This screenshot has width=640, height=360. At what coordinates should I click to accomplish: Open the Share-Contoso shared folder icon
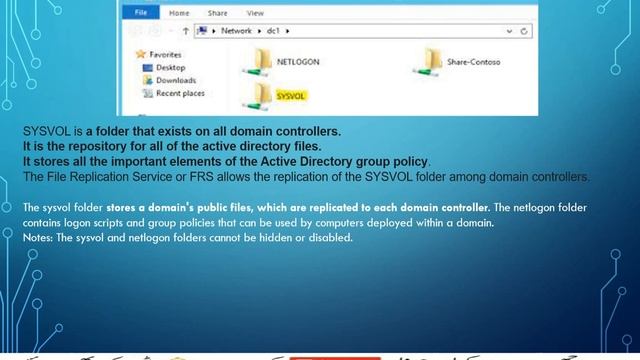pos(428,62)
